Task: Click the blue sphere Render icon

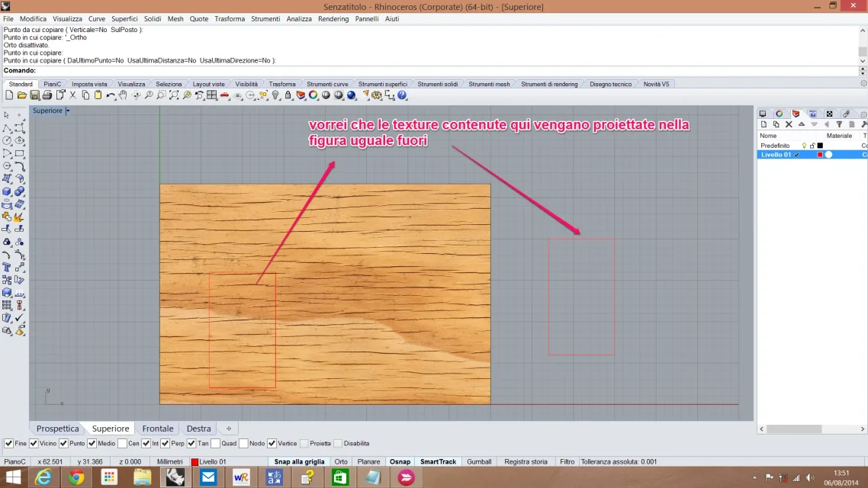Action: click(x=352, y=95)
